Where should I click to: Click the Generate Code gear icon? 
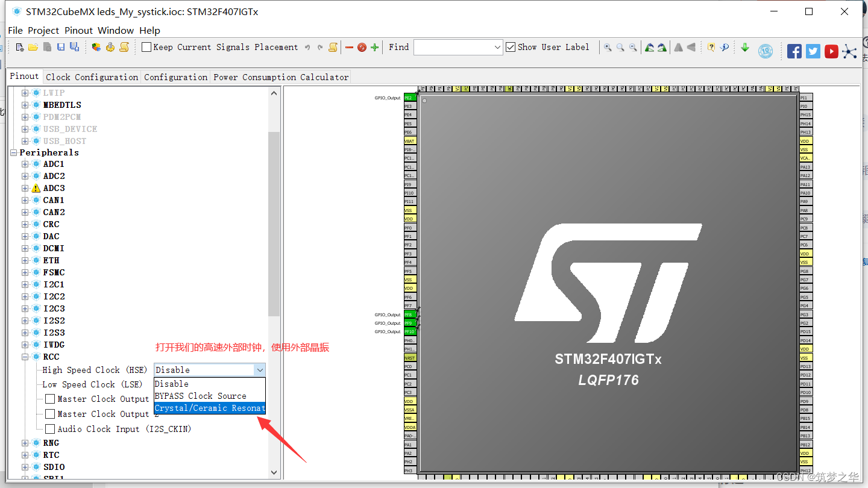110,47
